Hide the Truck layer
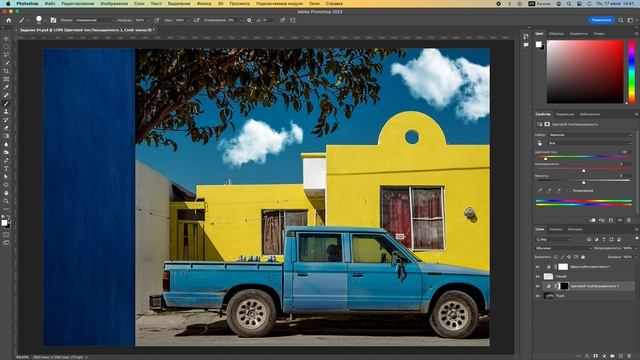Viewport: 640px width, 360px height. pos(538,296)
